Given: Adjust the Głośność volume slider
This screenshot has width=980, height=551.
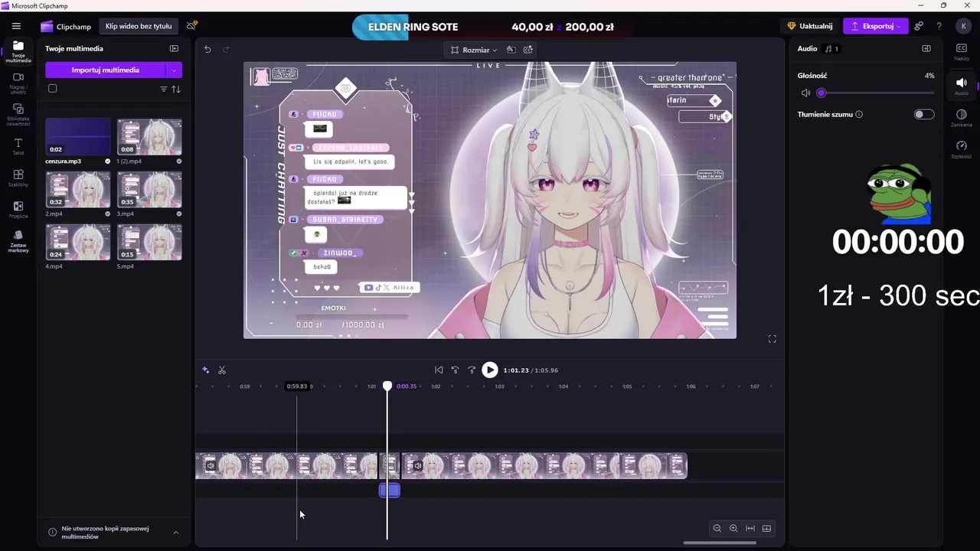Looking at the screenshot, I should coord(877,93).
